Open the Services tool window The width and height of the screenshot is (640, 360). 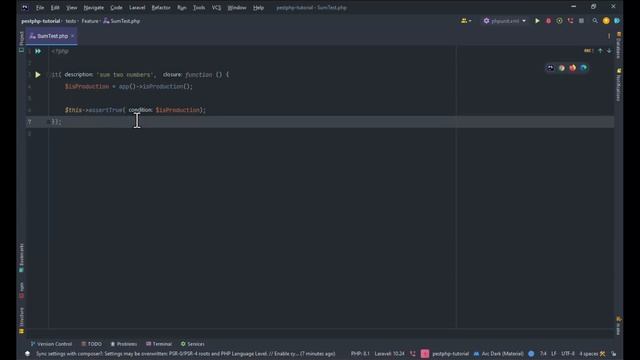[192, 344]
